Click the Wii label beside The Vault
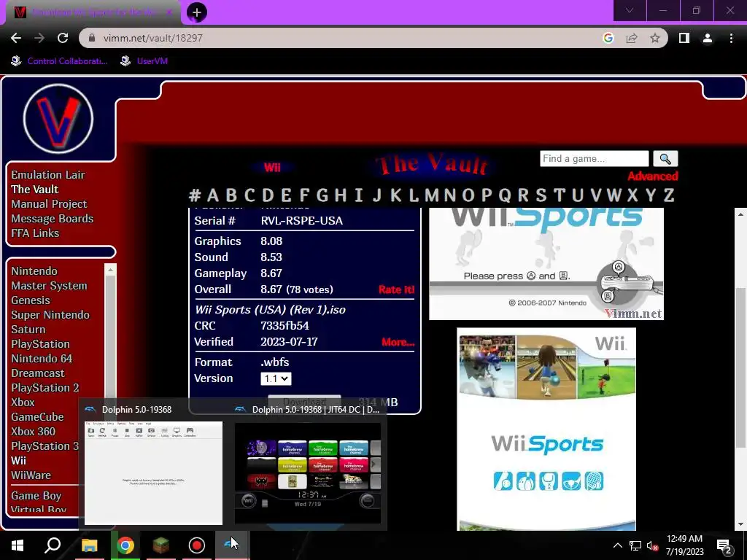Screen dimensions: 747x560 tap(272, 167)
